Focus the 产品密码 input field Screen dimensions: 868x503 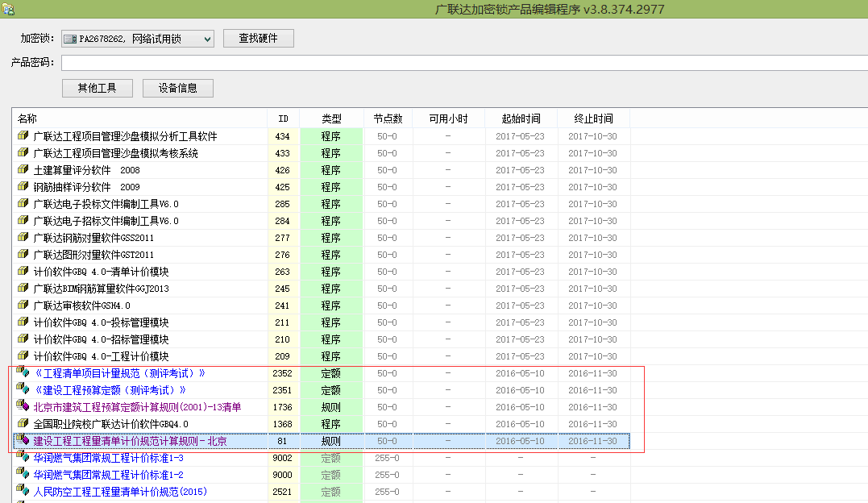click(x=464, y=63)
